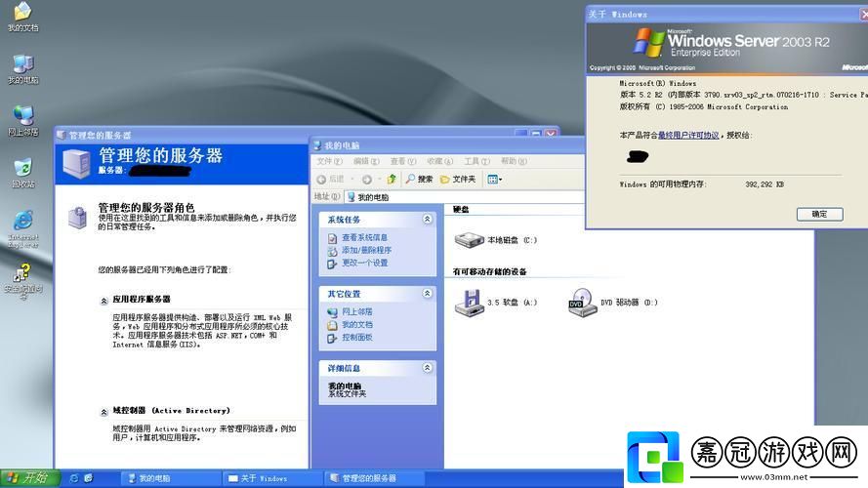
Task: Click the 系统文件夹 details text
Action: 347,394
